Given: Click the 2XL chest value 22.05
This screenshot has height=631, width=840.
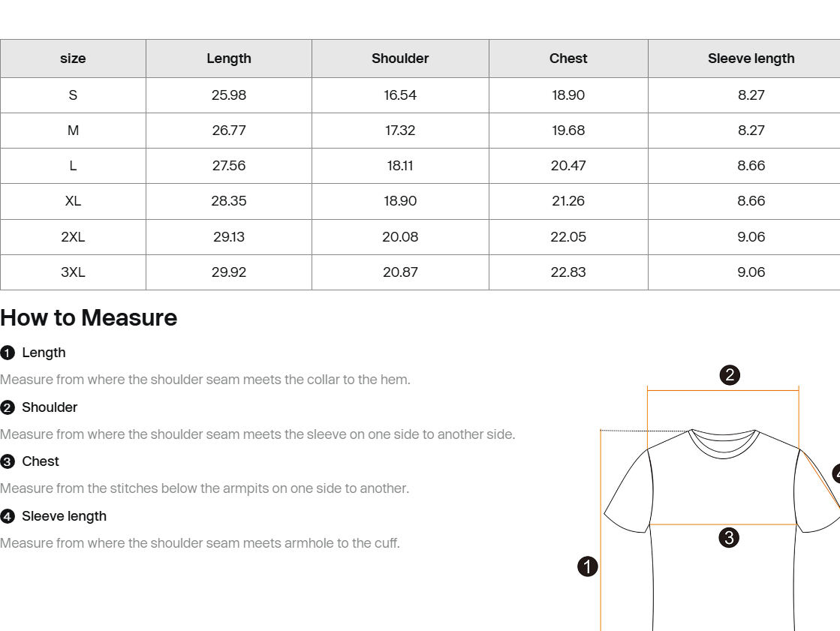Looking at the screenshot, I should click(568, 237).
